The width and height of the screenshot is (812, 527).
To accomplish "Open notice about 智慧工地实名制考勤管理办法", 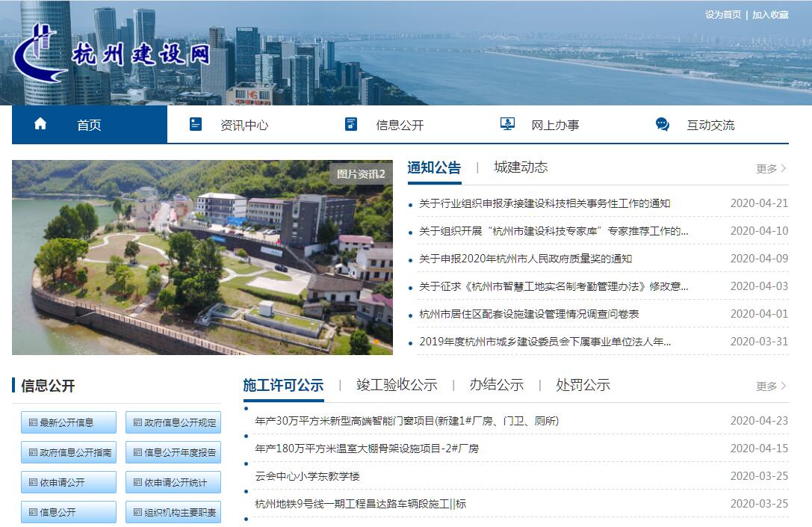I will [554, 286].
